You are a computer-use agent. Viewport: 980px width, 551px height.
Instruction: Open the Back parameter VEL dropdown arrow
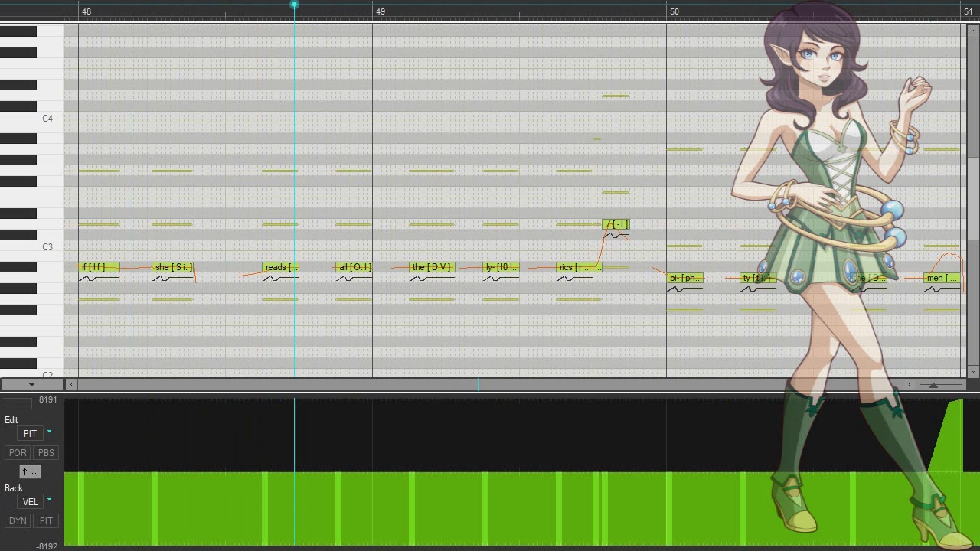click(x=50, y=500)
